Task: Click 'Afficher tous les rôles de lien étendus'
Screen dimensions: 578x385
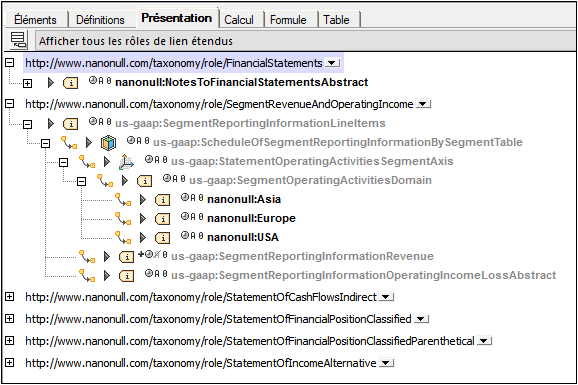Action: click(x=136, y=41)
